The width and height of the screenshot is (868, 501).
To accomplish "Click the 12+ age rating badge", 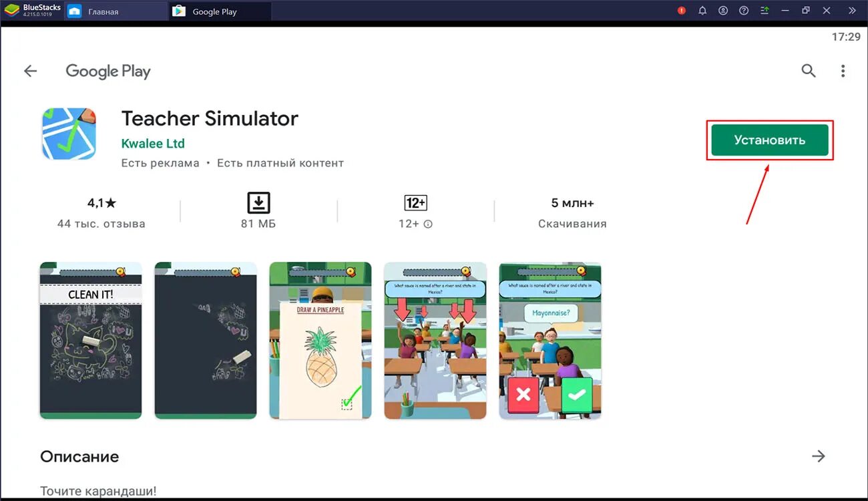I will coord(416,202).
